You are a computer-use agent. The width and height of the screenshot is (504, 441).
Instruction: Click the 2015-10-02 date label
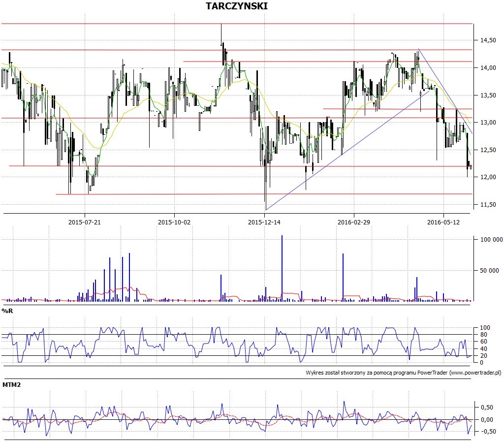tap(174, 222)
